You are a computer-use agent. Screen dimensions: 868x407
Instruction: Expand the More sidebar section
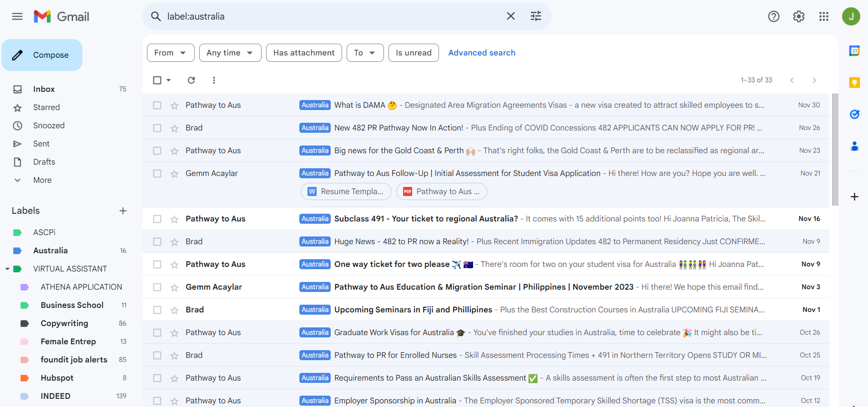click(x=42, y=180)
